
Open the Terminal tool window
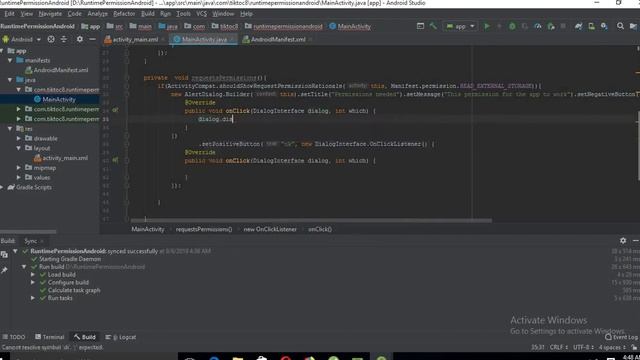50,337
